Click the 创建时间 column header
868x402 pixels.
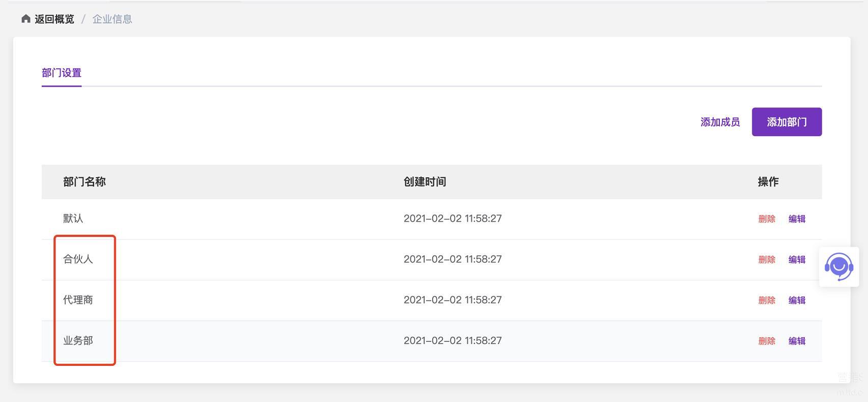425,182
